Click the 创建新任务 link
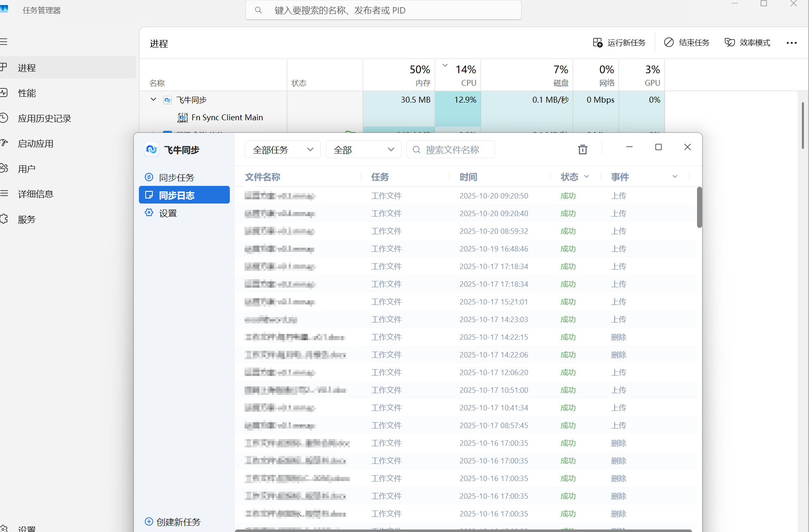The height and width of the screenshot is (532, 809). point(178,522)
